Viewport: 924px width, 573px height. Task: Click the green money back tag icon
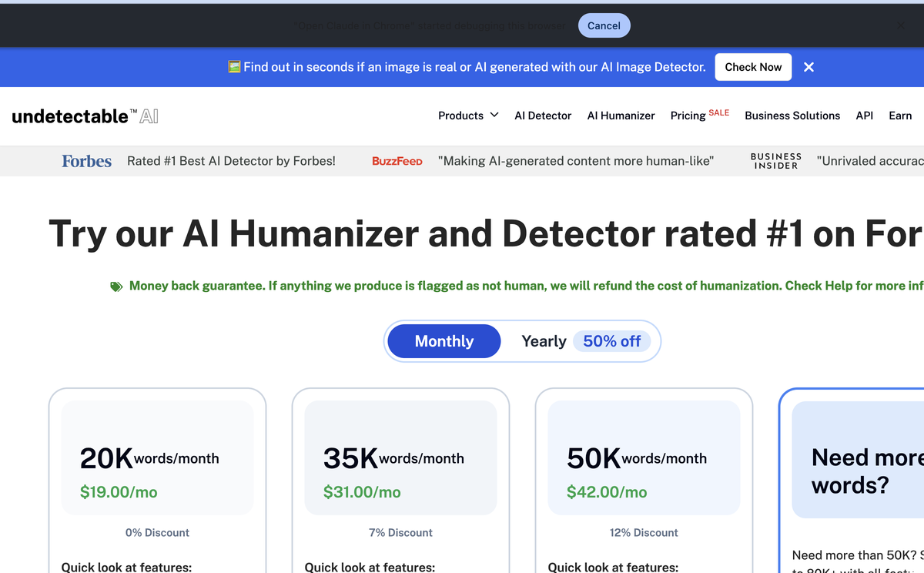[116, 286]
